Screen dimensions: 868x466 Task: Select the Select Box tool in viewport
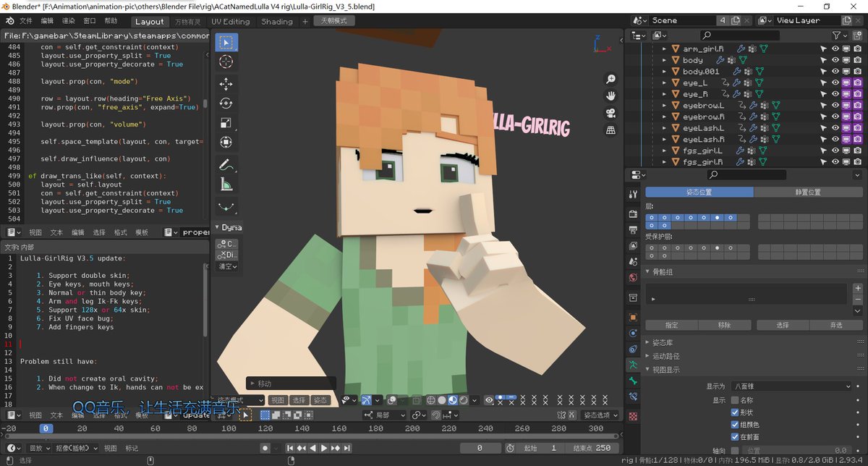coord(226,42)
